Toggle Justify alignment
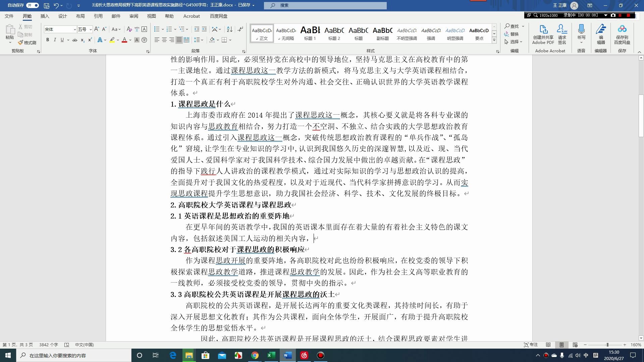644x362 pixels. tap(179, 40)
